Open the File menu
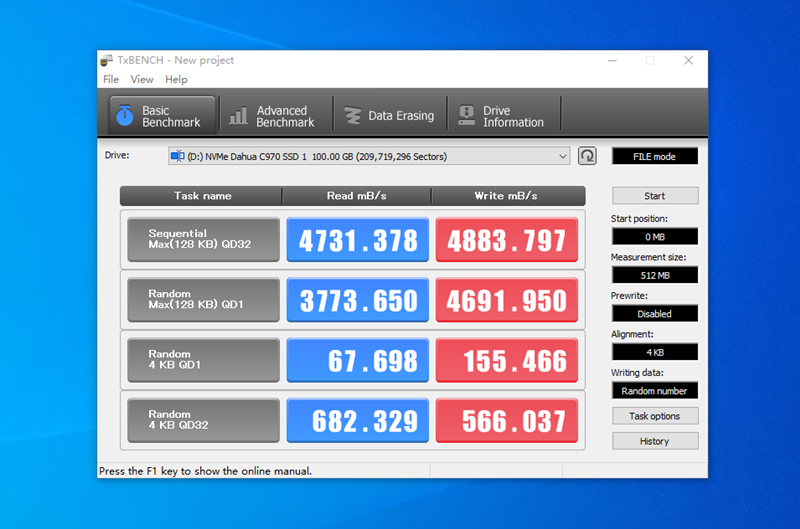This screenshot has width=800, height=529. click(x=111, y=79)
